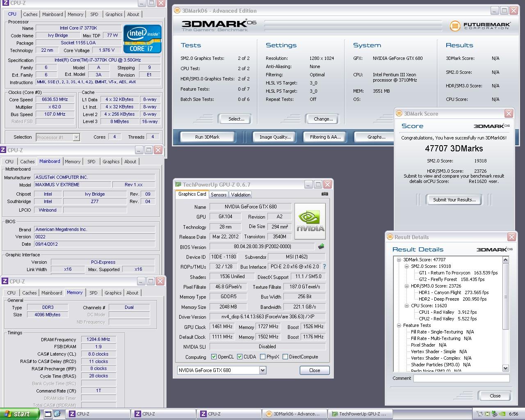Viewport: 525px width, 420px height.
Task: Collapse the CPU Score tree node
Action: pos(406,306)
